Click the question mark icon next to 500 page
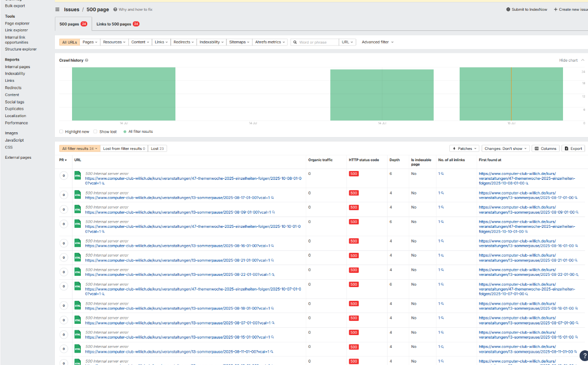The image size is (588, 365). [x=115, y=9]
